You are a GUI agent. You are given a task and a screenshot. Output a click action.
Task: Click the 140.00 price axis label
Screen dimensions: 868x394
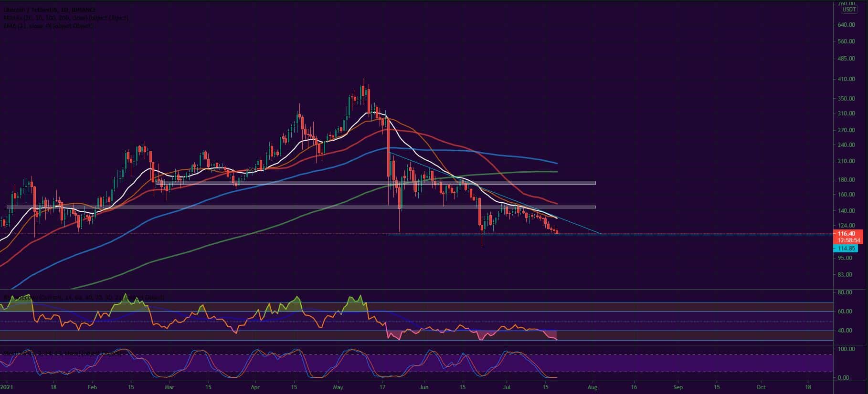(x=846, y=211)
